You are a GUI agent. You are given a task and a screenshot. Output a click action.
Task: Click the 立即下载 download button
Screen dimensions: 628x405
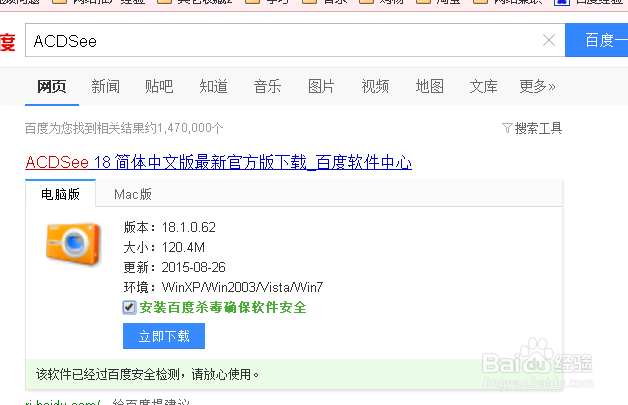164,336
